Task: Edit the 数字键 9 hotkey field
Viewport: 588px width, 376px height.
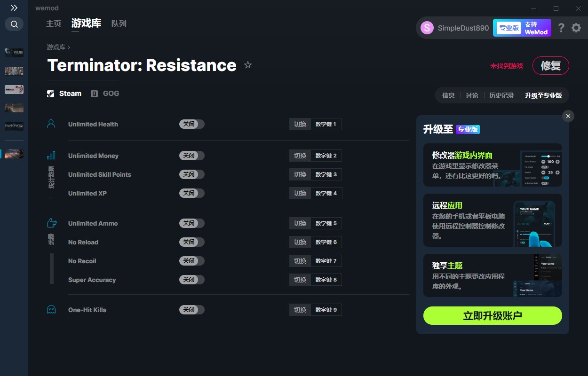Action: [326, 310]
